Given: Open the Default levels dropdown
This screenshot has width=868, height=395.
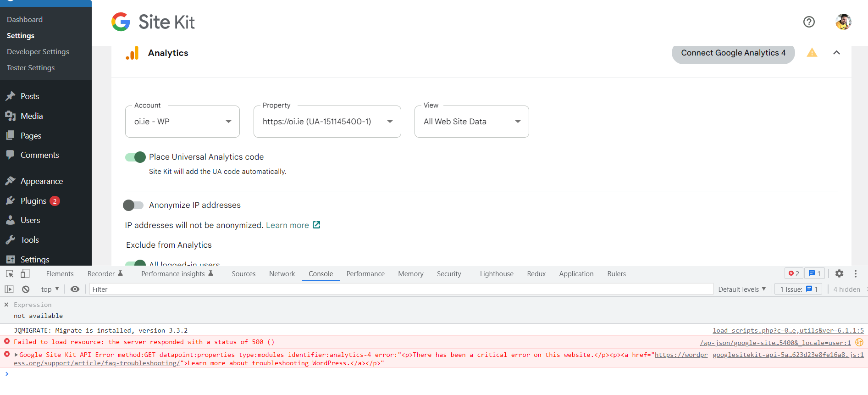Looking at the screenshot, I should 742,289.
